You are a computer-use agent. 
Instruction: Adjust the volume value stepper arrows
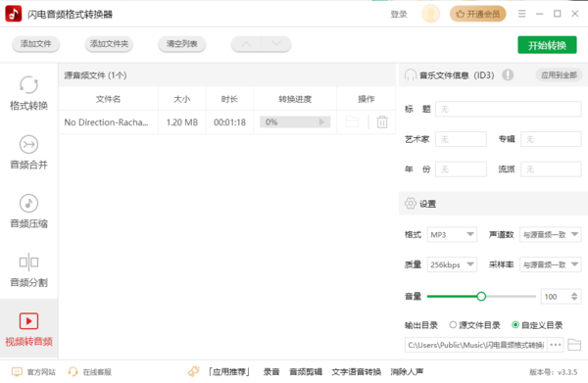(x=574, y=297)
